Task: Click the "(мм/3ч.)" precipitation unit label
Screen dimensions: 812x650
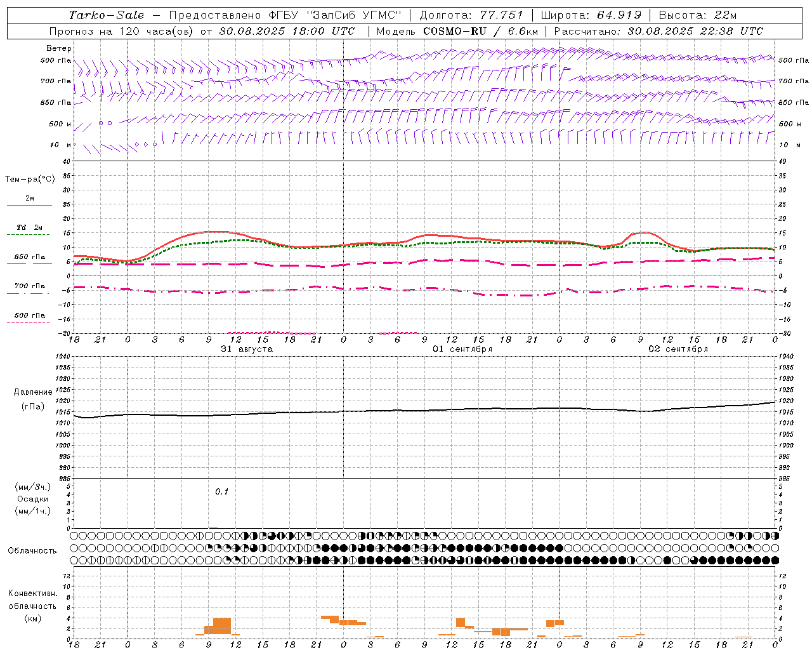Action: 33,487
